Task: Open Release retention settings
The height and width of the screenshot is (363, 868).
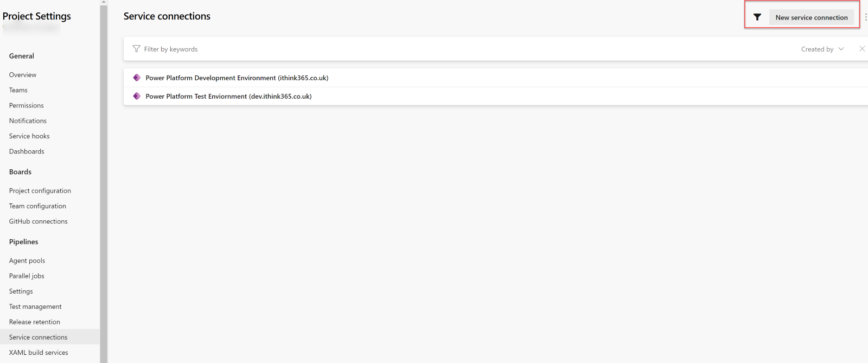Action: tap(35, 322)
